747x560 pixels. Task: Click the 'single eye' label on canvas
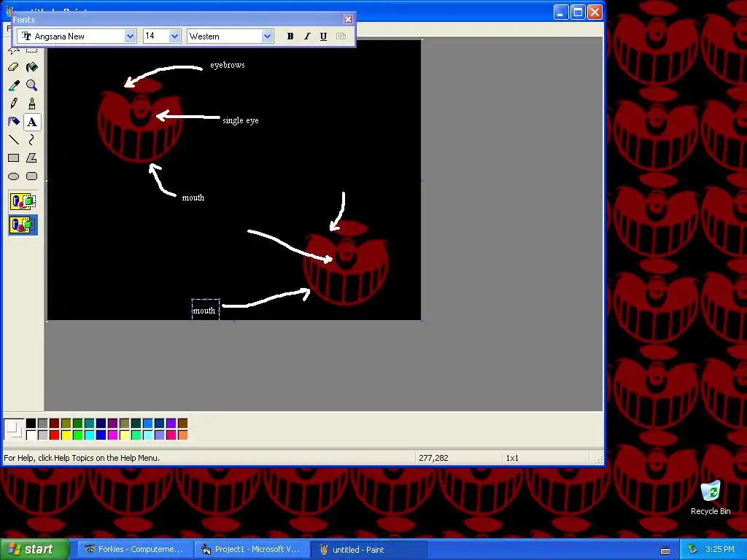241,120
